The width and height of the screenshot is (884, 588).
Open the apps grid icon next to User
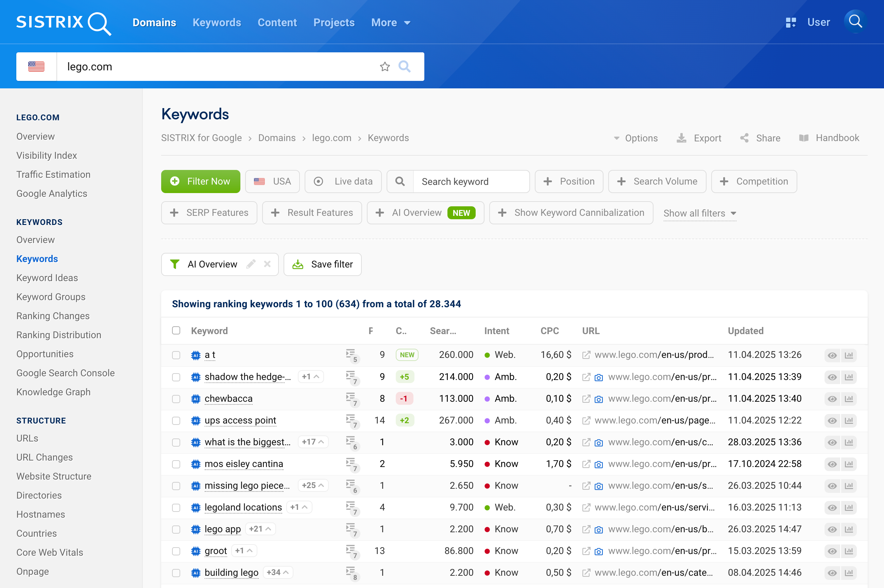click(790, 22)
